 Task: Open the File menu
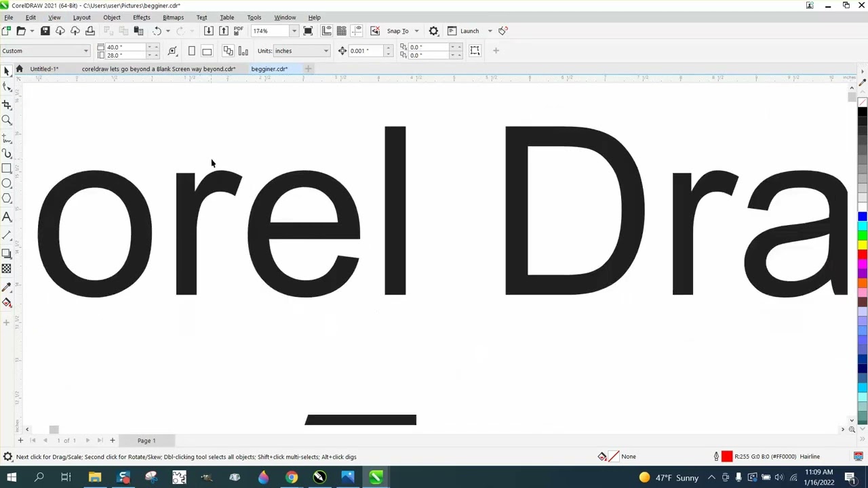point(9,17)
